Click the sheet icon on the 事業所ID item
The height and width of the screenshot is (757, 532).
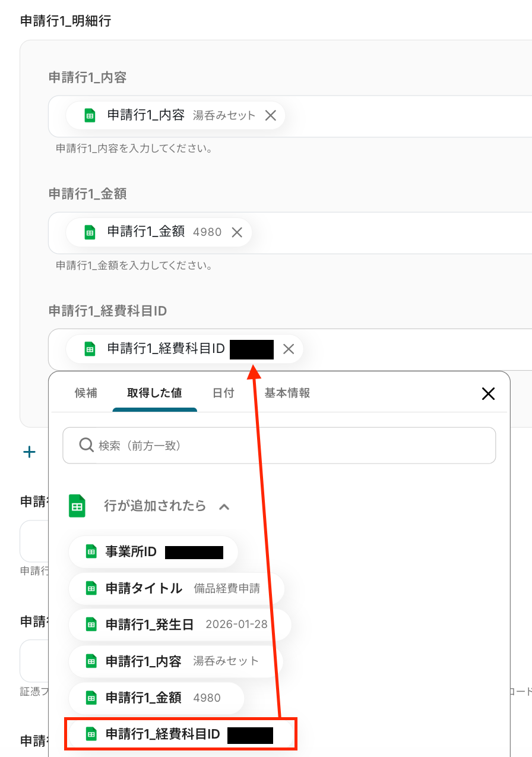(91, 552)
